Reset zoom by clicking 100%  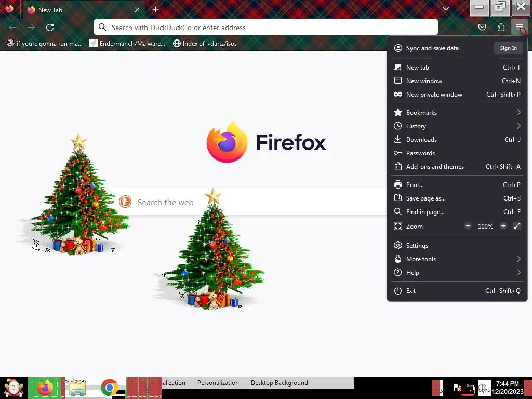pyautogui.click(x=486, y=227)
